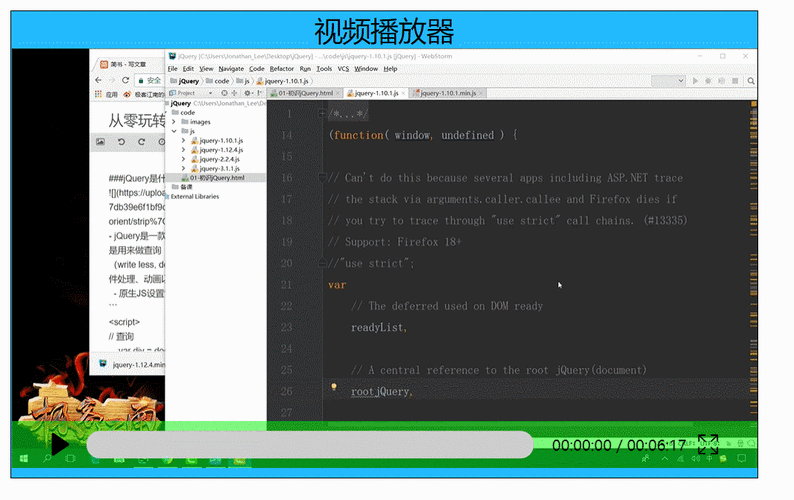The image size is (794, 500).
Task: Collapse the comment fold marker at line 16
Action: 322,177
